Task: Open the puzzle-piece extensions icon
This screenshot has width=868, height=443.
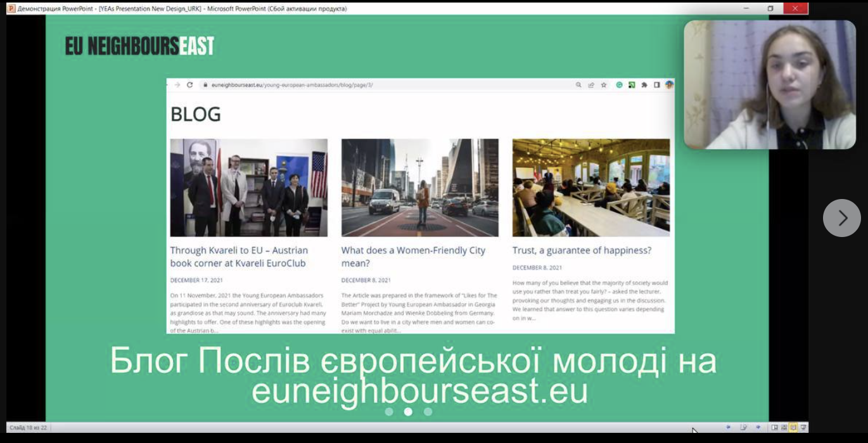Action: click(x=644, y=85)
